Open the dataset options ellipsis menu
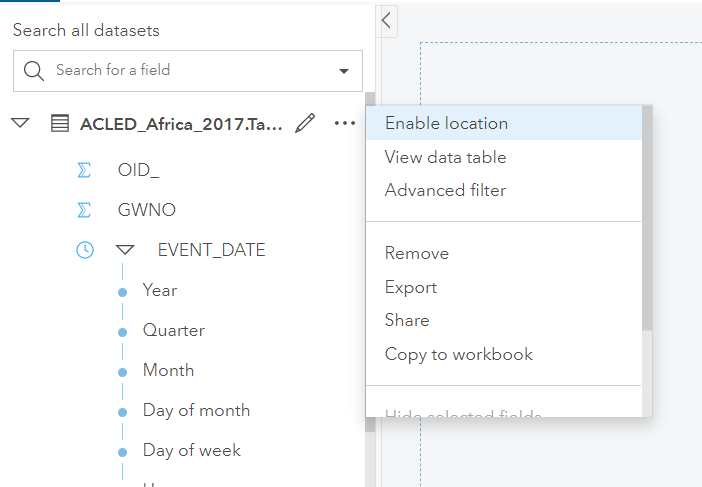This screenshot has width=702, height=487. point(345,123)
